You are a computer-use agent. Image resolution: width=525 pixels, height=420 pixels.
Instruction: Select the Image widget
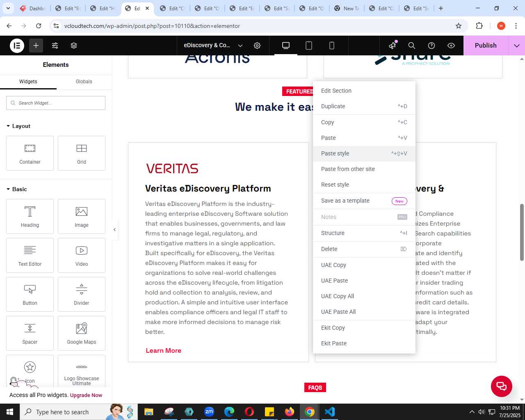coord(82,216)
